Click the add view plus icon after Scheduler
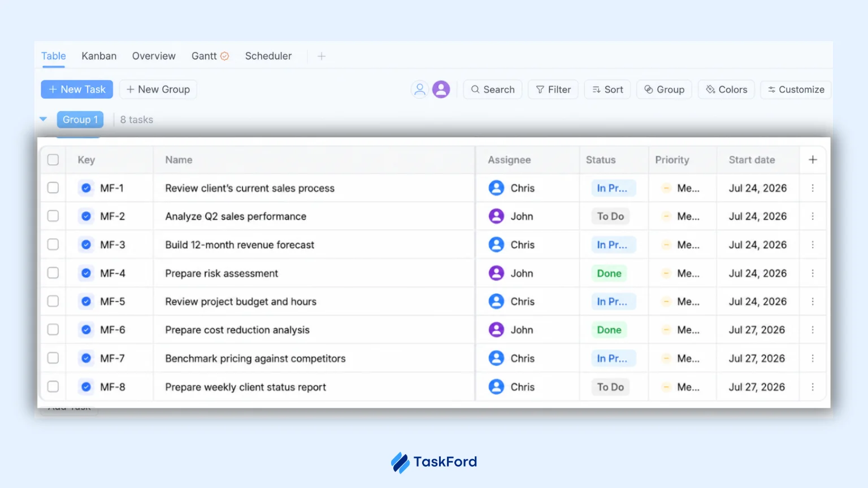 (322, 56)
